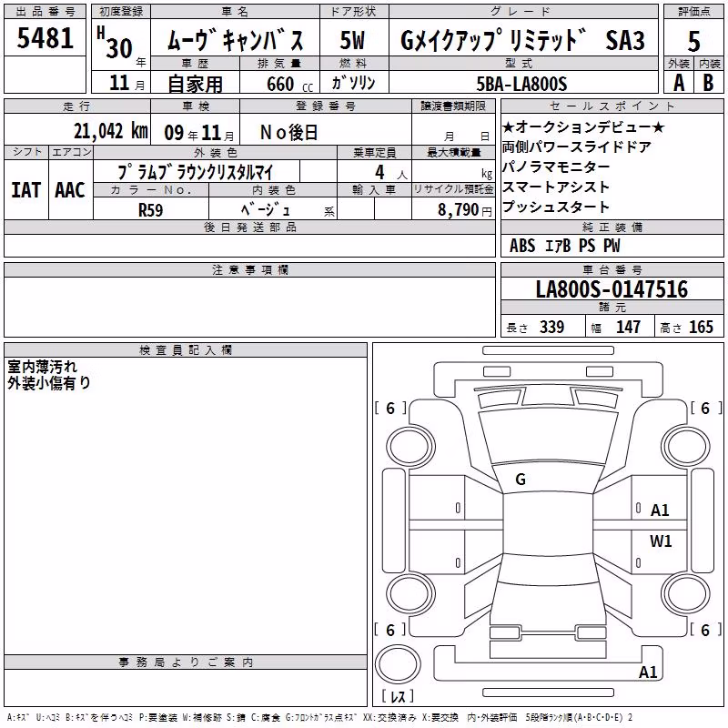Select the 後日発送部品 header
Screen dimensions: 728x728
(x=249, y=227)
